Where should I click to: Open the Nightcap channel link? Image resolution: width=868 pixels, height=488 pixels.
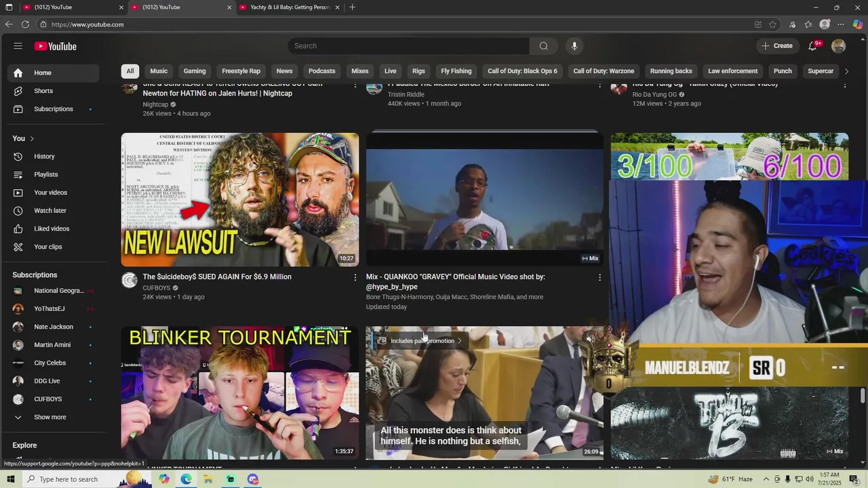(x=155, y=104)
